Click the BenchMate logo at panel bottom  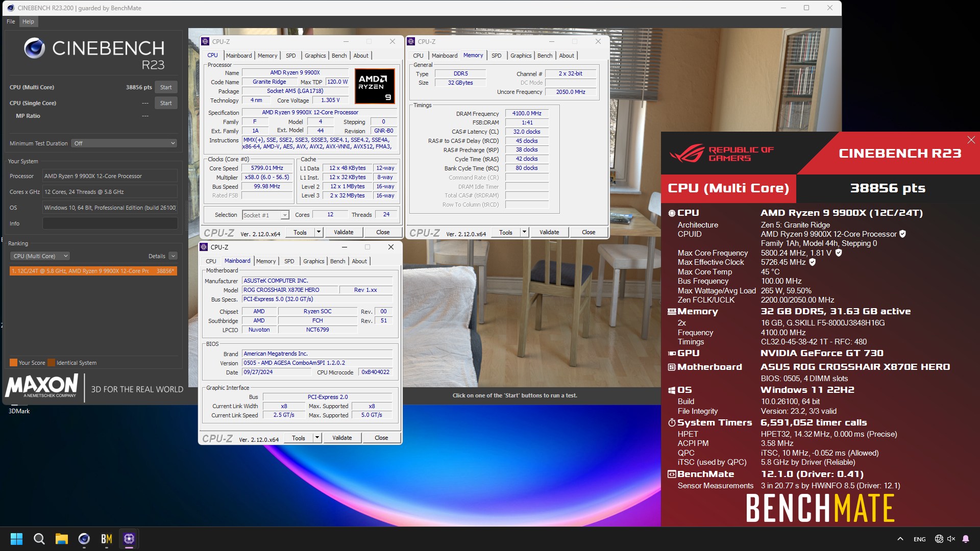click(820, 508)
